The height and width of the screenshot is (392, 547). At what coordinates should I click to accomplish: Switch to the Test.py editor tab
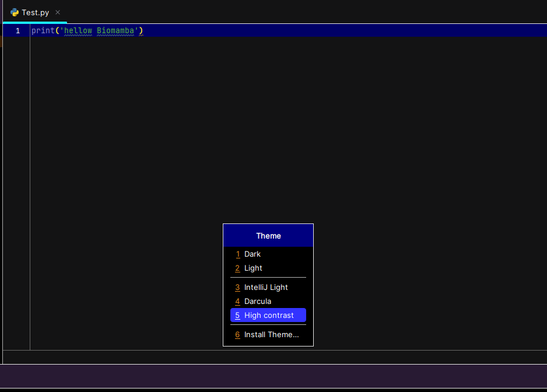[35, 13]
